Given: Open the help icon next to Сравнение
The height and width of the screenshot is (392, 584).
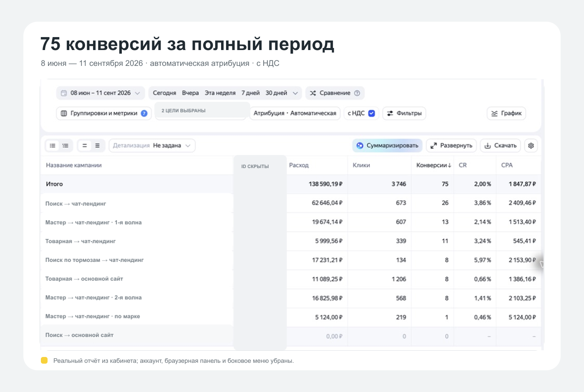Looking at the screenshot, I should 357,93.
